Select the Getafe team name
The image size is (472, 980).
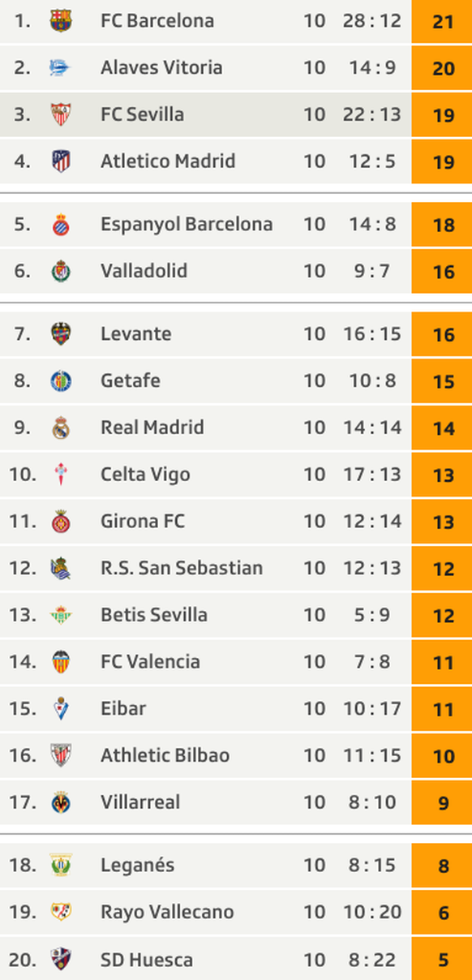pyautogui.click(x=131, y=380)
